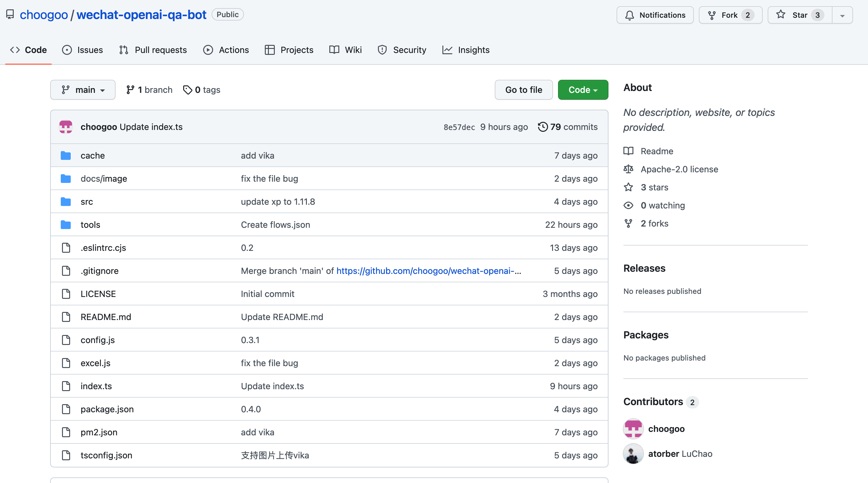This screenshot has width=868, height=483.
Task: Click the Notifications bell icon
Action: coord(629,15)
